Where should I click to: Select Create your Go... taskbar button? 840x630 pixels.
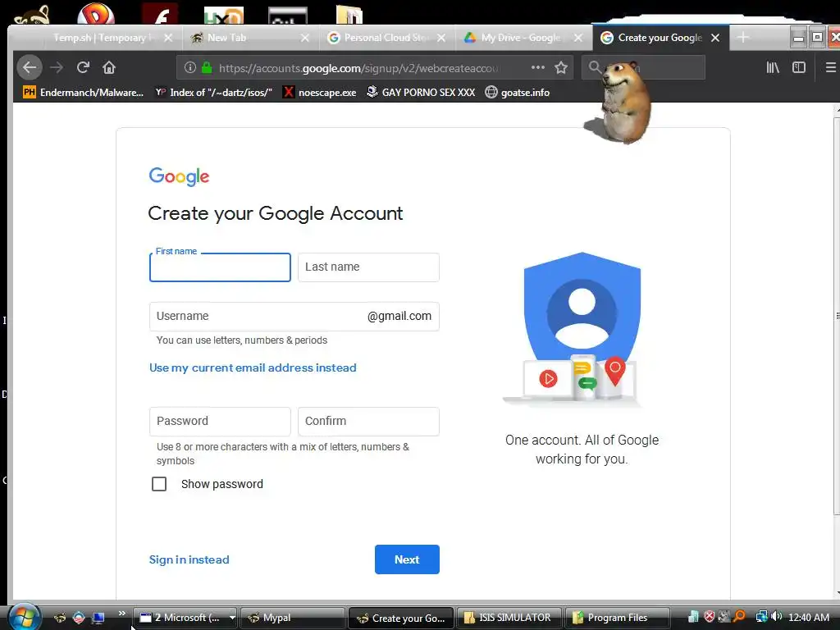pos(400,618)
